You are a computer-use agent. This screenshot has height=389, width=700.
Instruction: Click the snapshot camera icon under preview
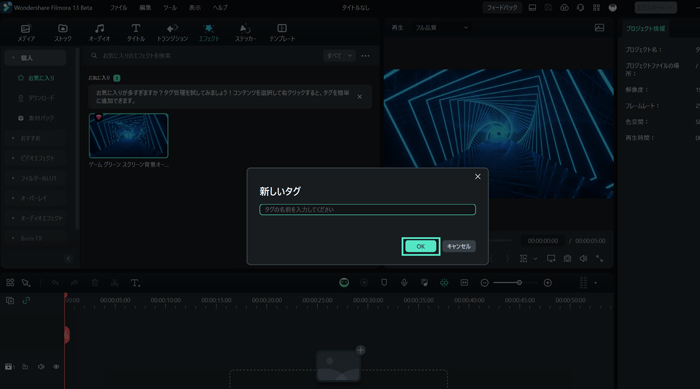[567, 259]
